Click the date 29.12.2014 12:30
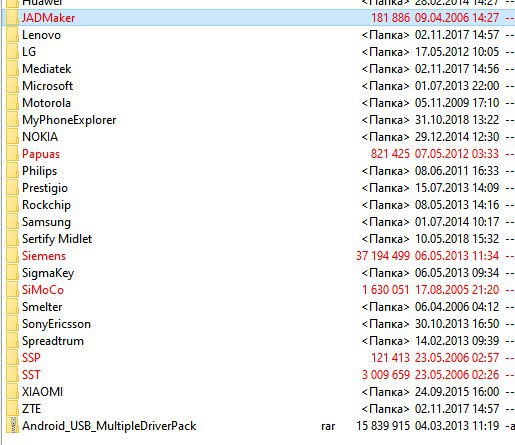Screen dimensions: 515x445 click(457, 137)
